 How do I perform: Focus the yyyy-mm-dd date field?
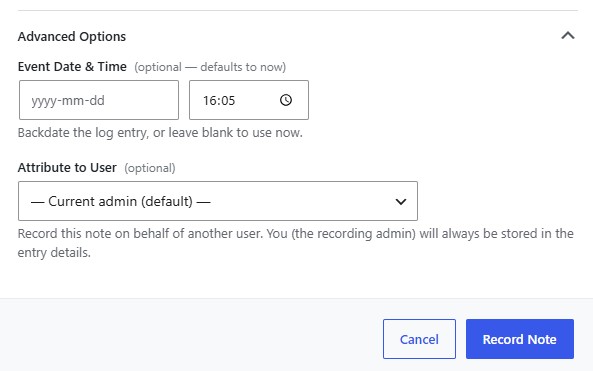click(x=99, y=100)
